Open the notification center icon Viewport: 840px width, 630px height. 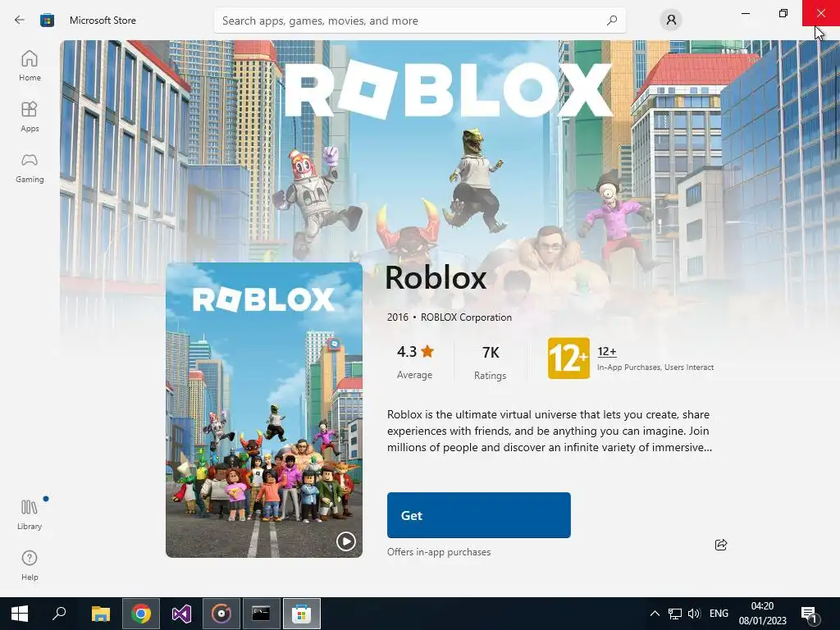click(809, 614)
